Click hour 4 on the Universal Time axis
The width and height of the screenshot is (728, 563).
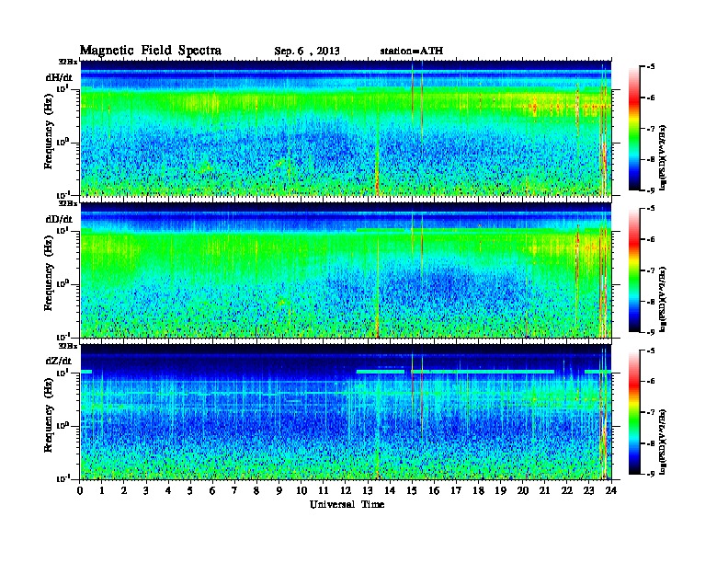[x=168, y=490]
